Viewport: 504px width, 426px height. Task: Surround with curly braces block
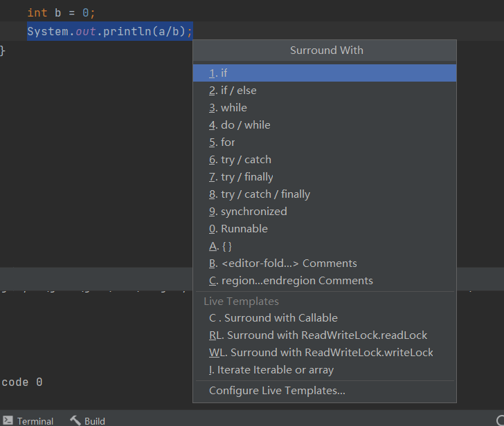tap(226, 246)
